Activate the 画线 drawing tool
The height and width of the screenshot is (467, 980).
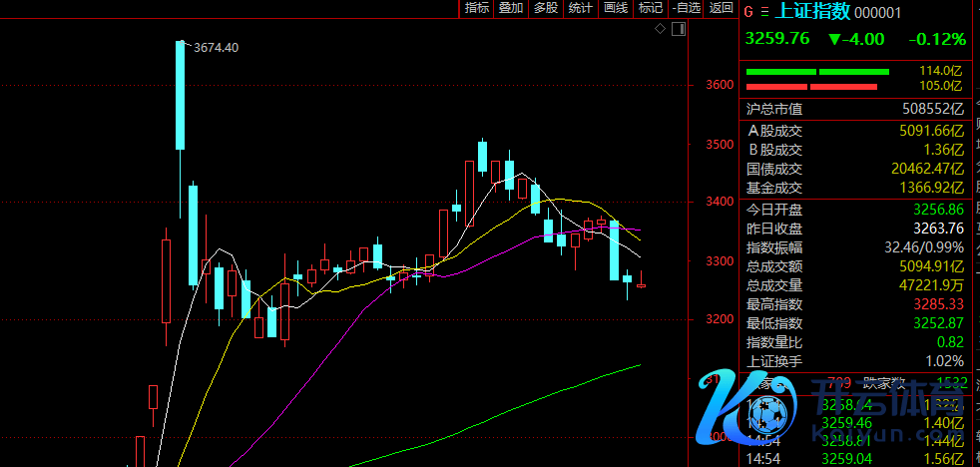pyautogui.click(x=615, y=8)
